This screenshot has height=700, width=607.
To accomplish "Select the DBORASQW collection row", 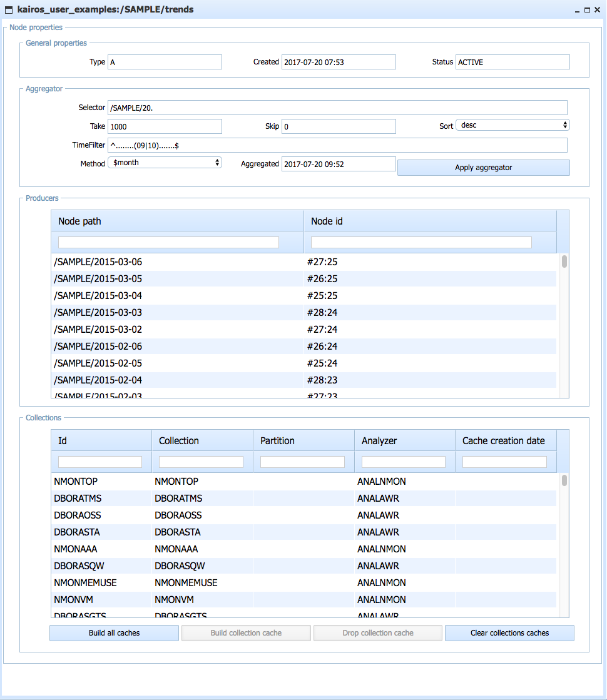I will (x=303, y=566).
